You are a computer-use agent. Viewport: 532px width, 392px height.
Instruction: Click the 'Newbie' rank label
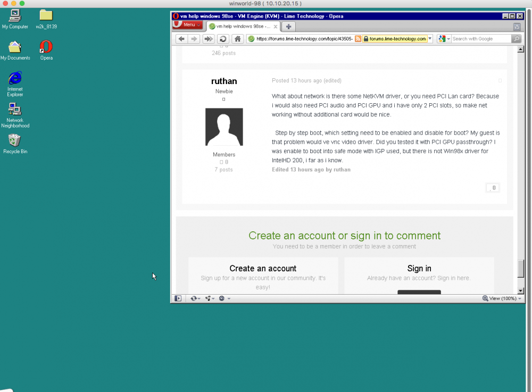coord(224,91)
